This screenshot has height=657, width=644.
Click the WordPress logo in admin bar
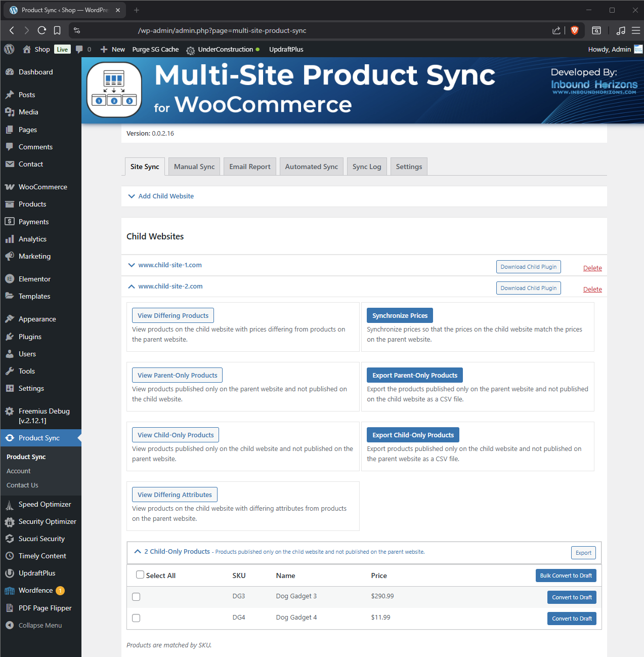pos(9,49)
